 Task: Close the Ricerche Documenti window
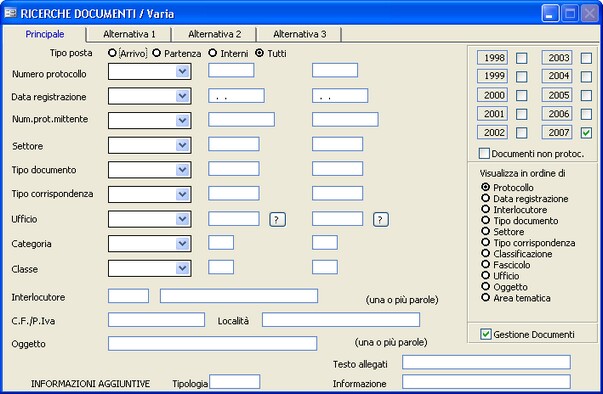(590, 14)
